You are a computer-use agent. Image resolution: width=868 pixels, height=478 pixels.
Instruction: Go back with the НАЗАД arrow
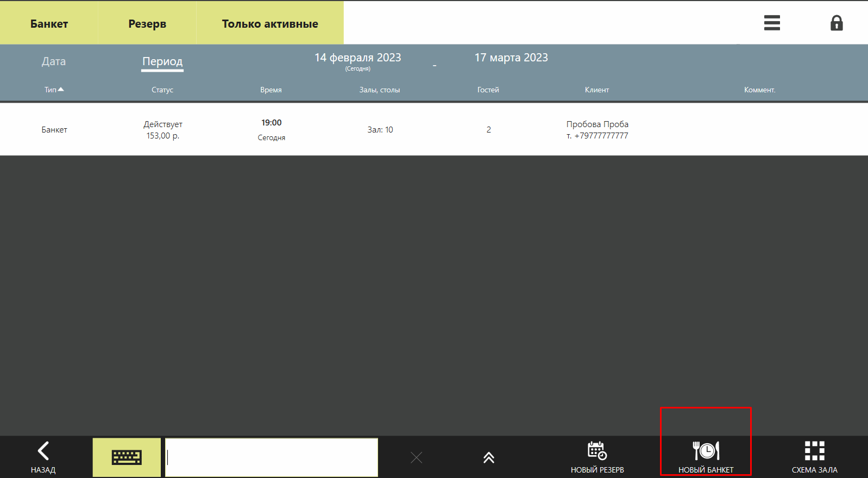coord(43,457)
